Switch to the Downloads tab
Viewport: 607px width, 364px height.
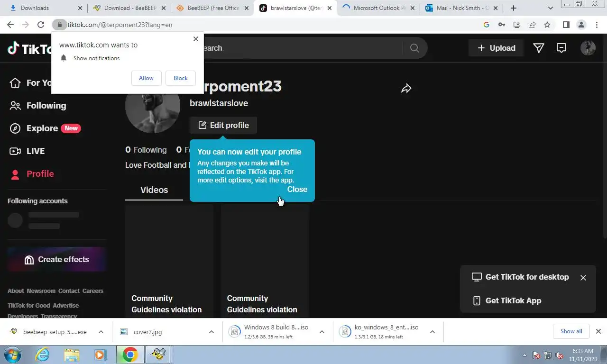46,8
